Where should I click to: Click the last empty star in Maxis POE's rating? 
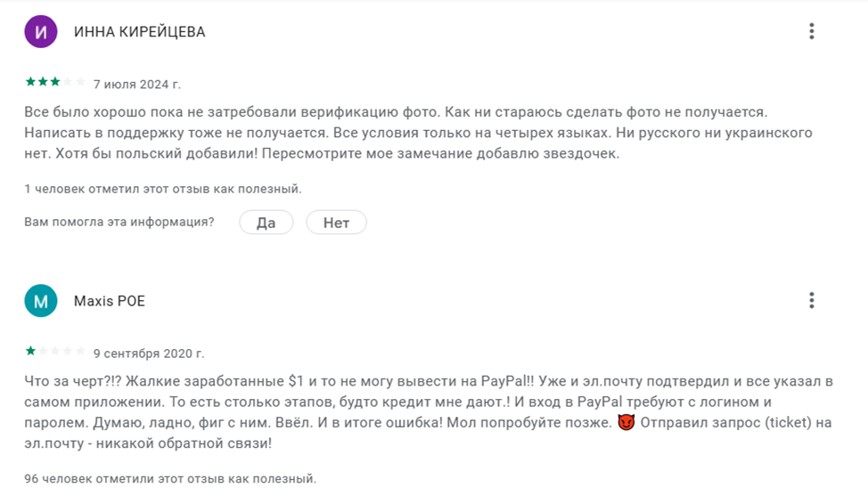80,352
